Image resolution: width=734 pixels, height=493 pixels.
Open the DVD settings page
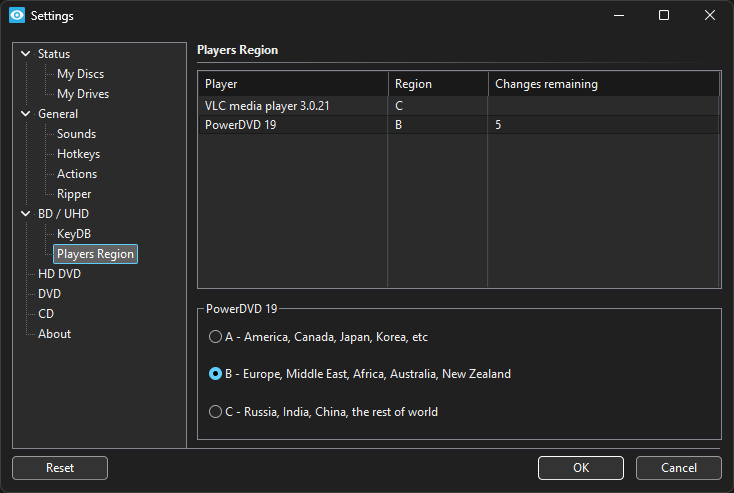(50, 294)
